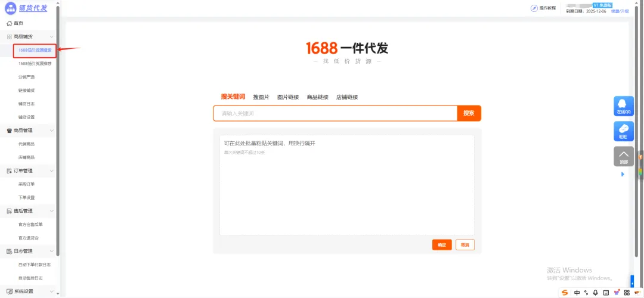
Task: Focus the 请输入关键词 search field
Action: coord(335,113)
